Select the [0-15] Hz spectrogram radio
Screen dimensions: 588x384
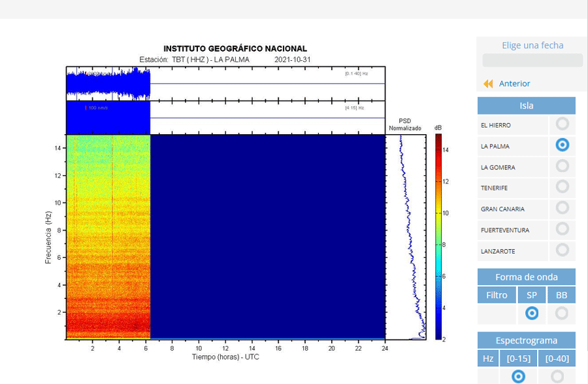[x=519, y=376]
